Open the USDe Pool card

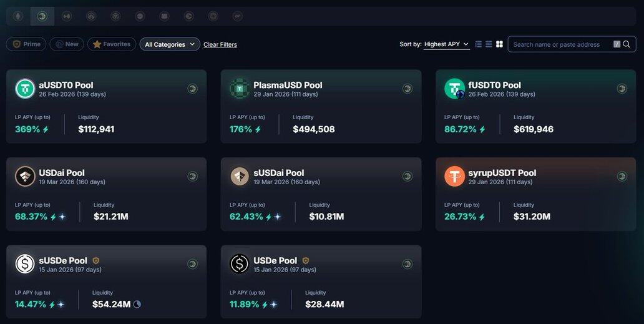coord(321,282)
